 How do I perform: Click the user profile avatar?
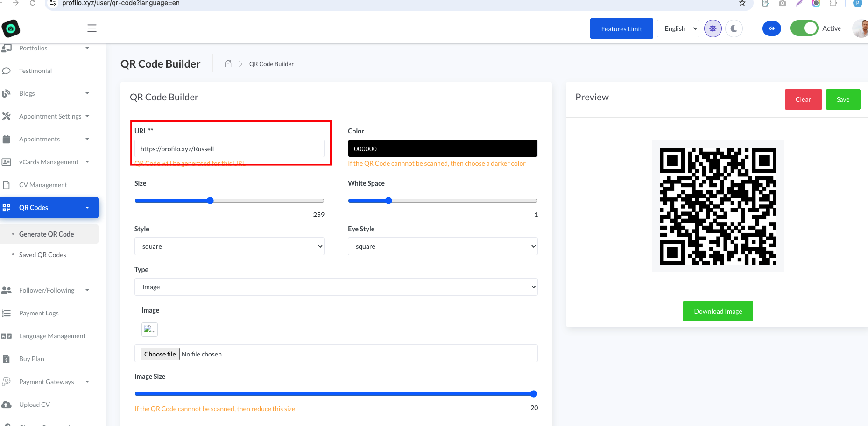tap(861, 28)
